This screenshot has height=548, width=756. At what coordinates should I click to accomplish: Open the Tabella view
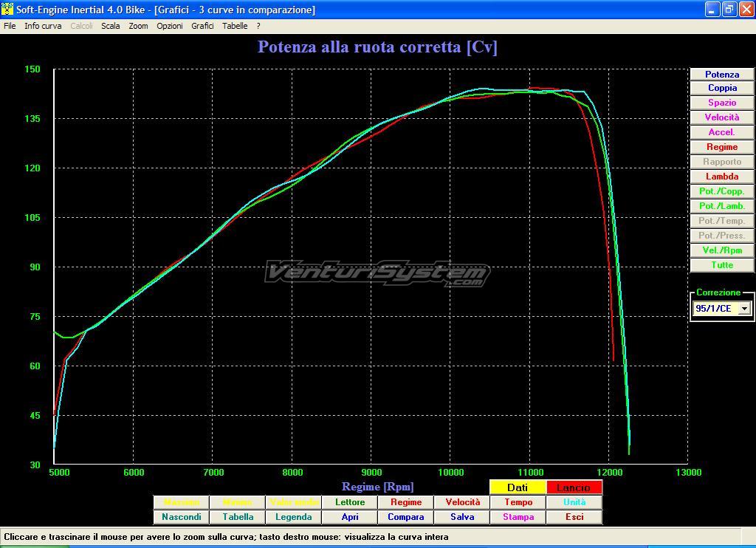coord(237,517)
